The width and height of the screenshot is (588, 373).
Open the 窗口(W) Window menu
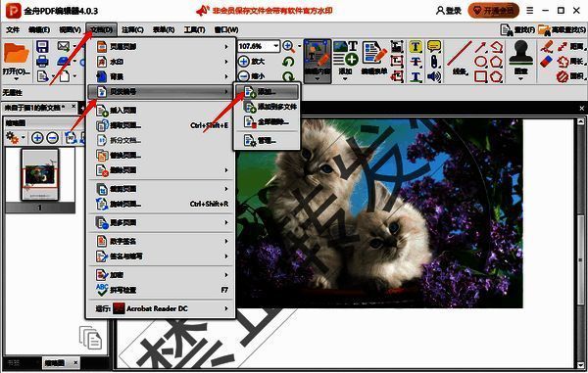tap(226, 29)
